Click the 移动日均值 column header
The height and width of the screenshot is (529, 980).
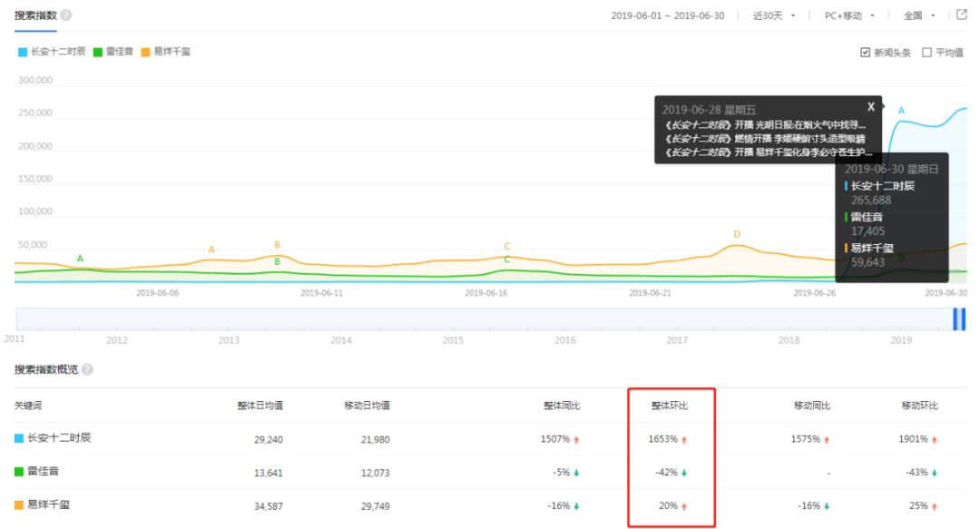point(367,406)
